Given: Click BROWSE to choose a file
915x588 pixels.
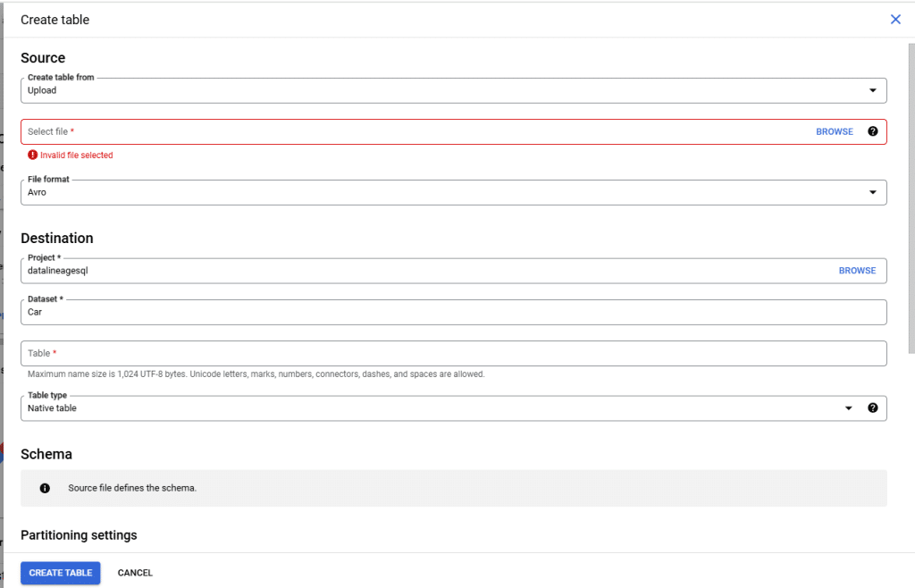Looking at the screenshot, I should [834, 131].
